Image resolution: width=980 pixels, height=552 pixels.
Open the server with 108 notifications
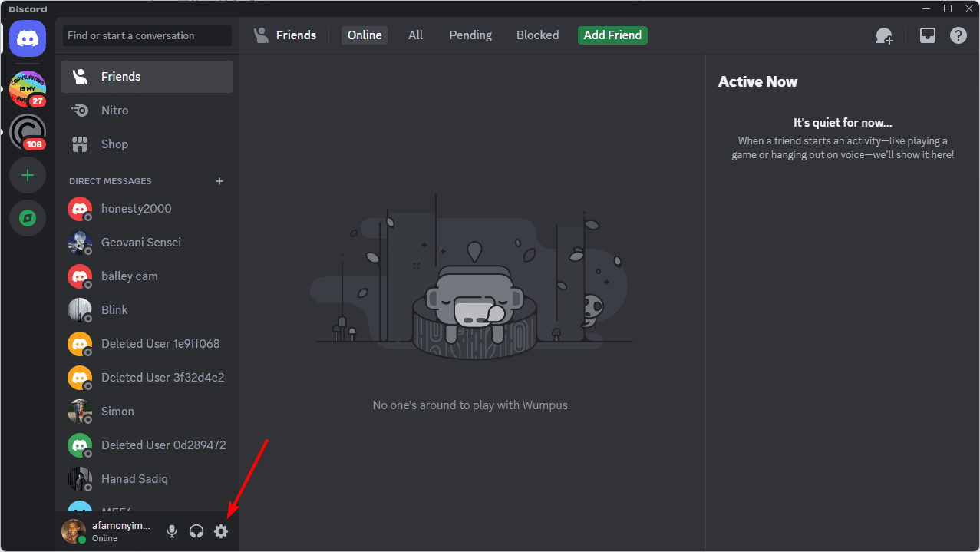pyautogui.click(x=28, y=132)
